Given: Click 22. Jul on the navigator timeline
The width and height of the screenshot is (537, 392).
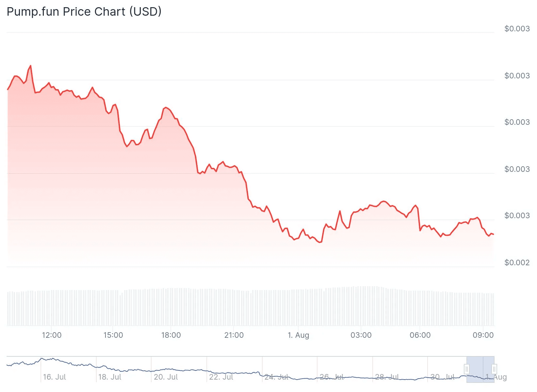Looking at the screenshot, I should click(x=221, y=377).
